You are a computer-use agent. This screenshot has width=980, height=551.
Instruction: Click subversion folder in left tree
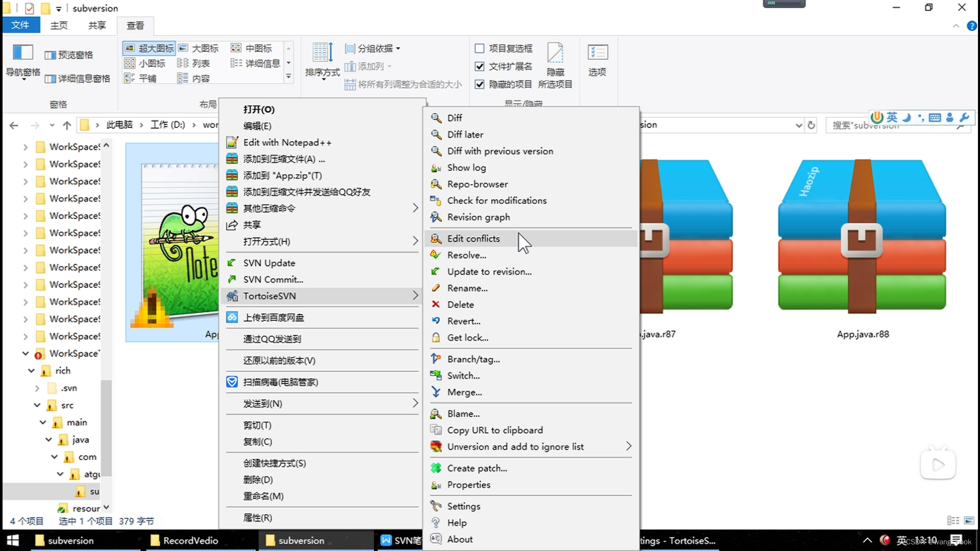(94, 491)
